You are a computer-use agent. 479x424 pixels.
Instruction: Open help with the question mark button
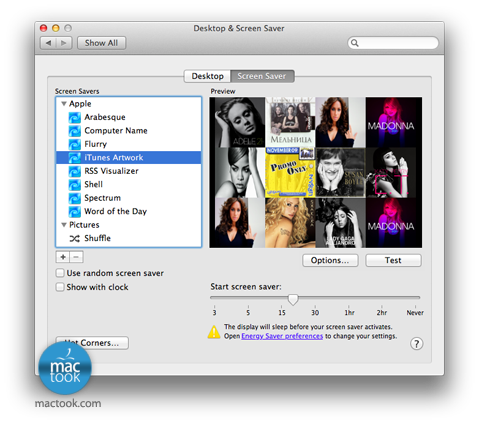pos(416,343)
